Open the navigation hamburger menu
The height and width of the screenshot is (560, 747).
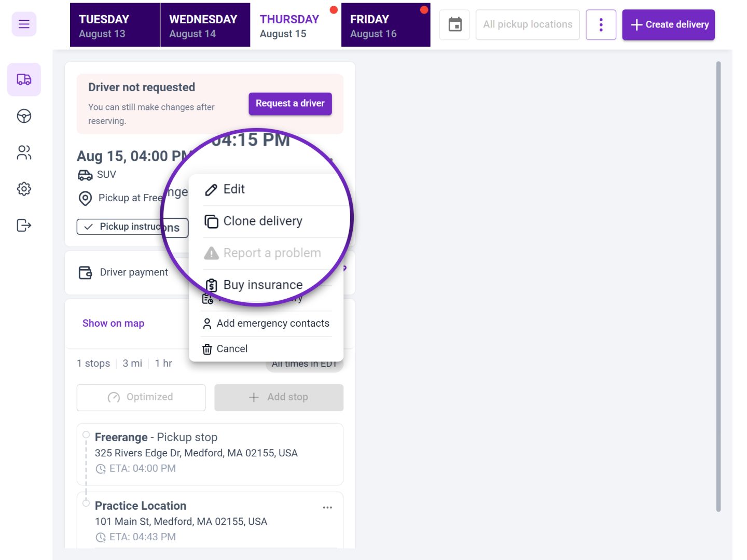23,24
